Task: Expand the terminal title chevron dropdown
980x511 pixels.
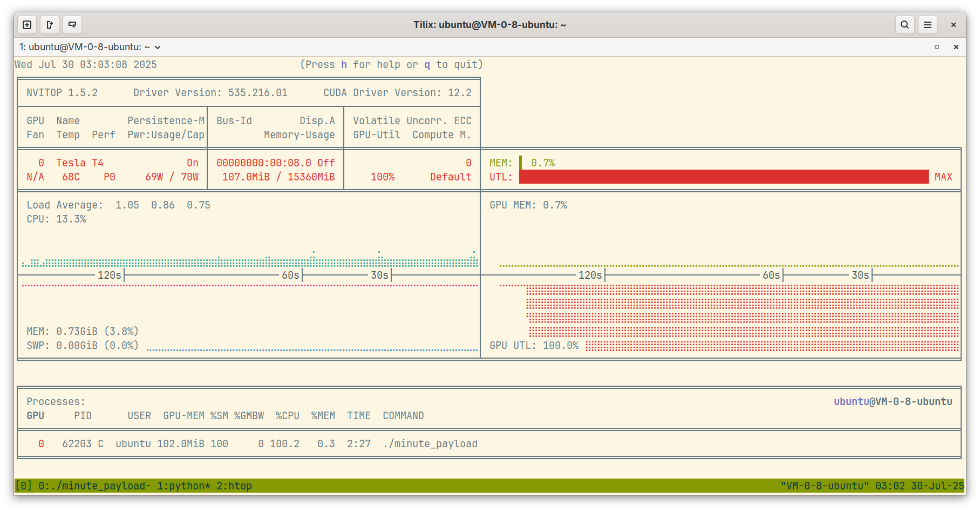Action: [158, 48]
